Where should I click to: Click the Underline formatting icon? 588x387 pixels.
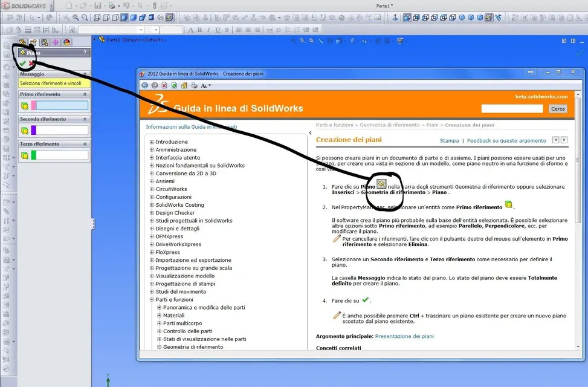pos(218,30)
